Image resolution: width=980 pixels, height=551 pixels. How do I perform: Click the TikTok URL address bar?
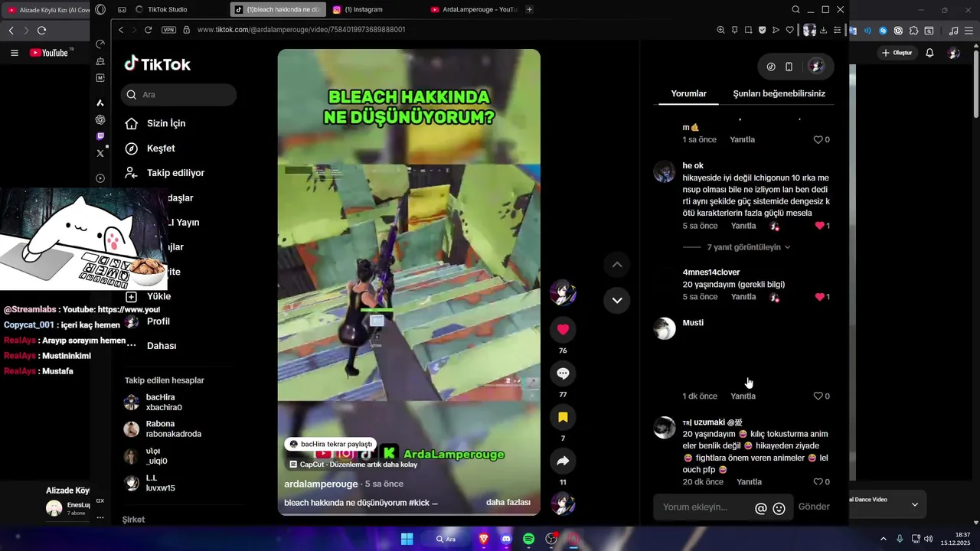click(x=301, y=30)
